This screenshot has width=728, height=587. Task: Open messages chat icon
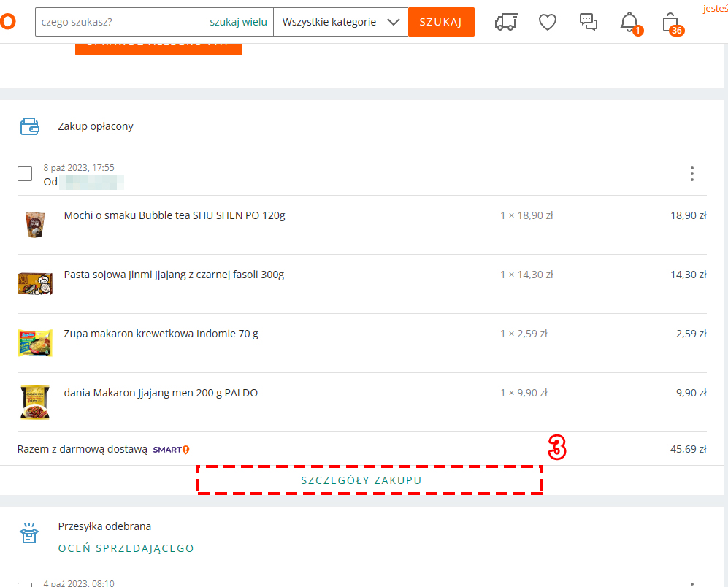pos(589,22)
